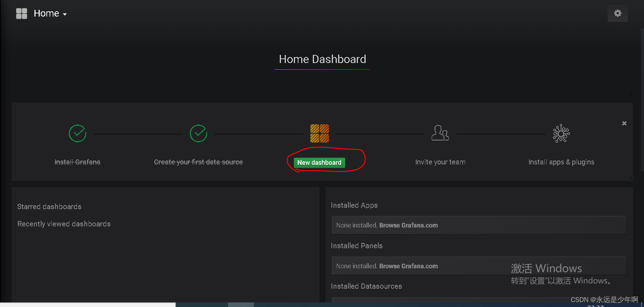This screenshot has width=644, height=307.
Task: Open the Grafana dashboards grid icon
Action: pos(21,13)
